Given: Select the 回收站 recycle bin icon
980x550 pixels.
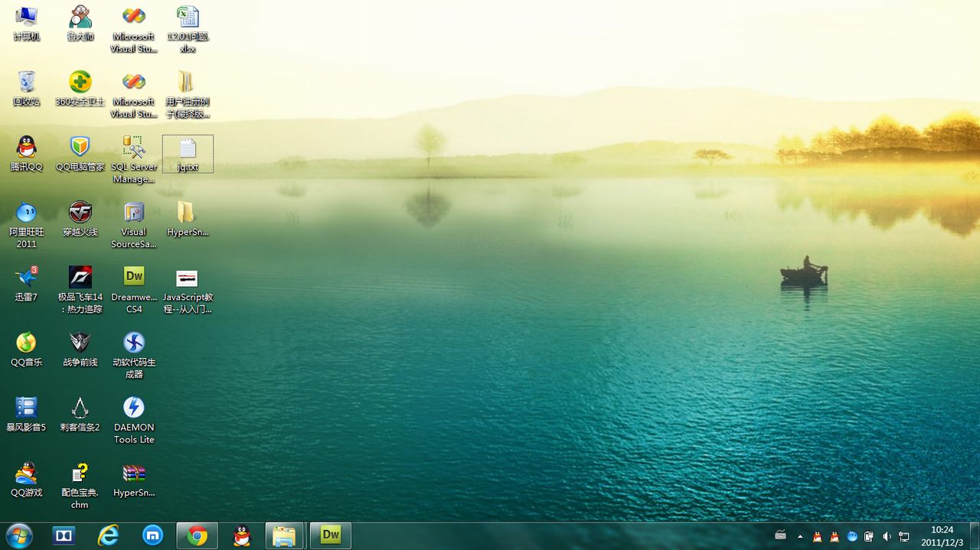Looking at the screenshot, I should pyautogui.click(x=26, y=89).
